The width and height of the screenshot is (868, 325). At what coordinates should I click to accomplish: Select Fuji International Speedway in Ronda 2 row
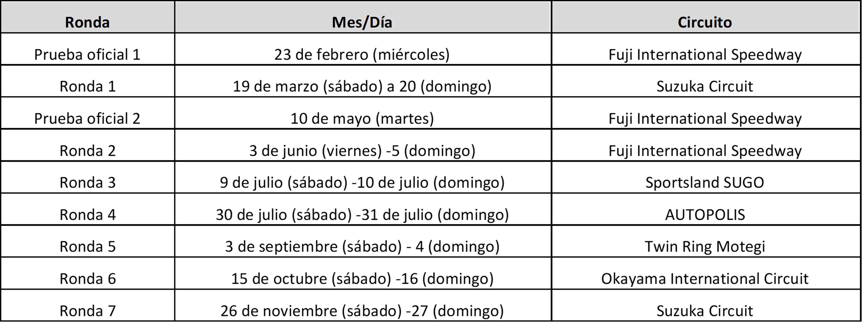click(705, 151)
